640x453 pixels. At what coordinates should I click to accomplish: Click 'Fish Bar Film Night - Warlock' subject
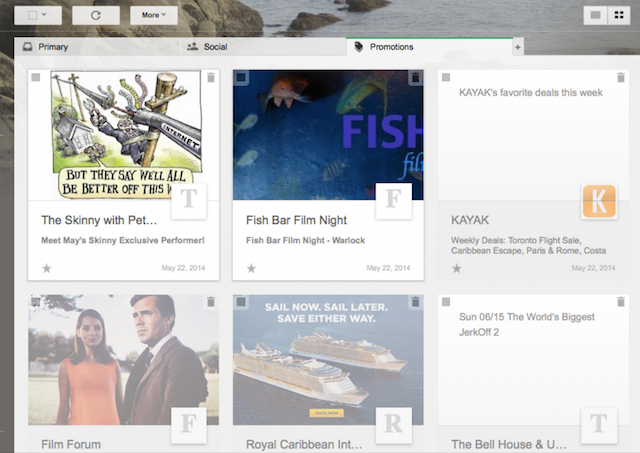click(305, 240)
